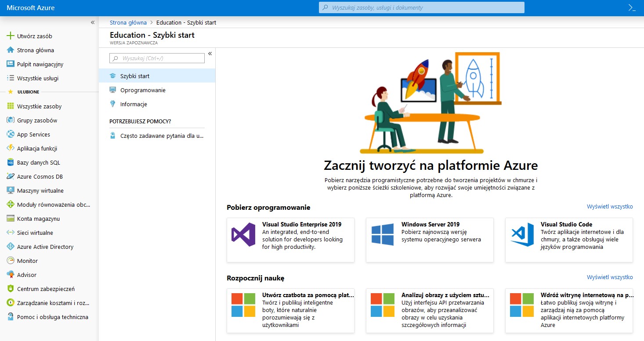Click the Advisor cloud icon

pos(11,275)
